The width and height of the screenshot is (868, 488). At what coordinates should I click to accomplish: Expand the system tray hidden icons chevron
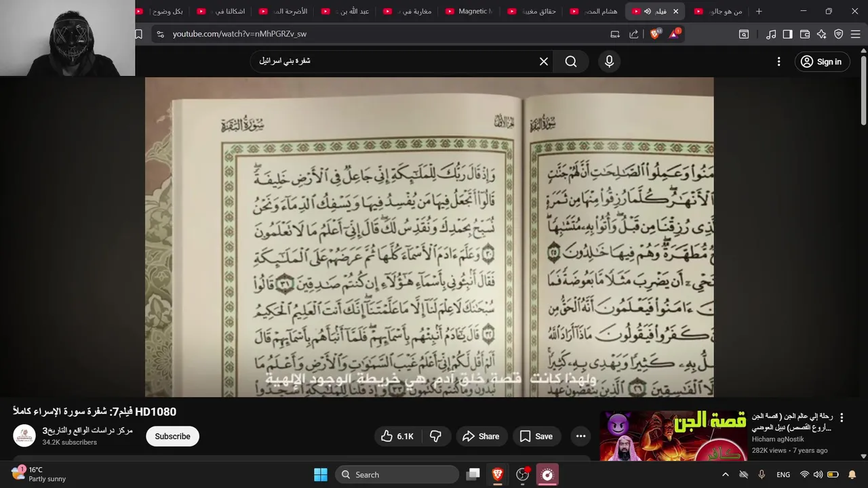tap(726, 474)
